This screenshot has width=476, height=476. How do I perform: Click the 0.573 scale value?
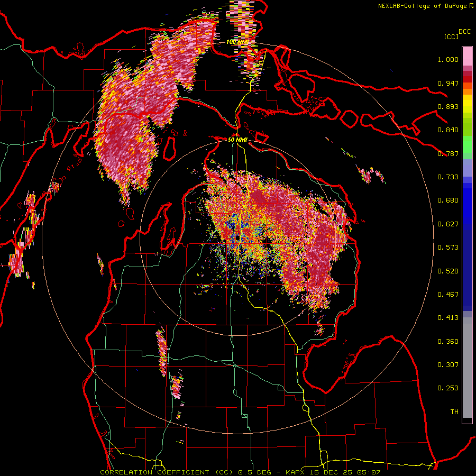click(448, 248)
